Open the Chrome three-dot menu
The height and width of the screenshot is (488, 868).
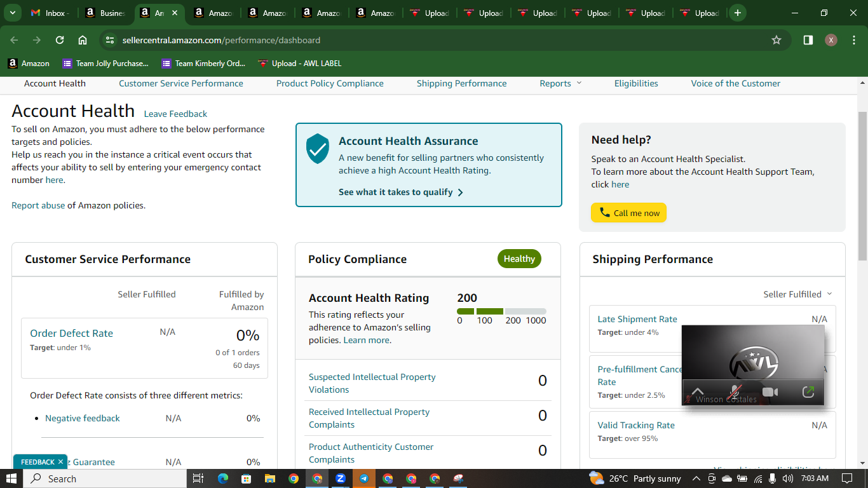click(853, 40)
